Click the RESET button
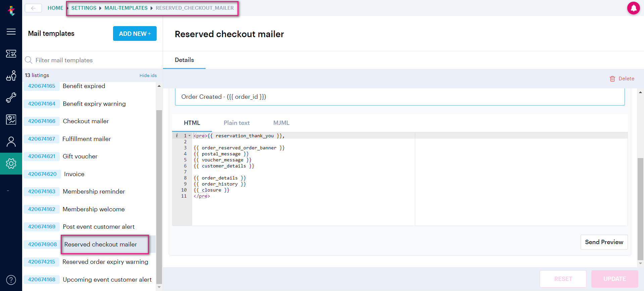 [x=563, y=279]
